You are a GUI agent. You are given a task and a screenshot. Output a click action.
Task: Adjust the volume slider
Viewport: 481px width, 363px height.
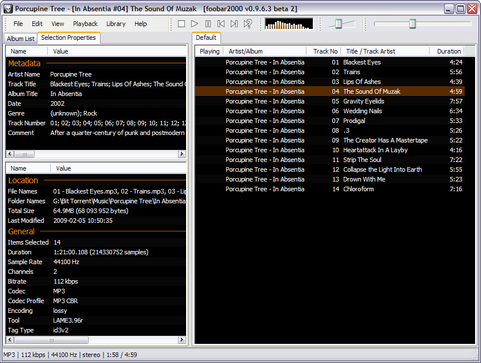pos(339,24)
